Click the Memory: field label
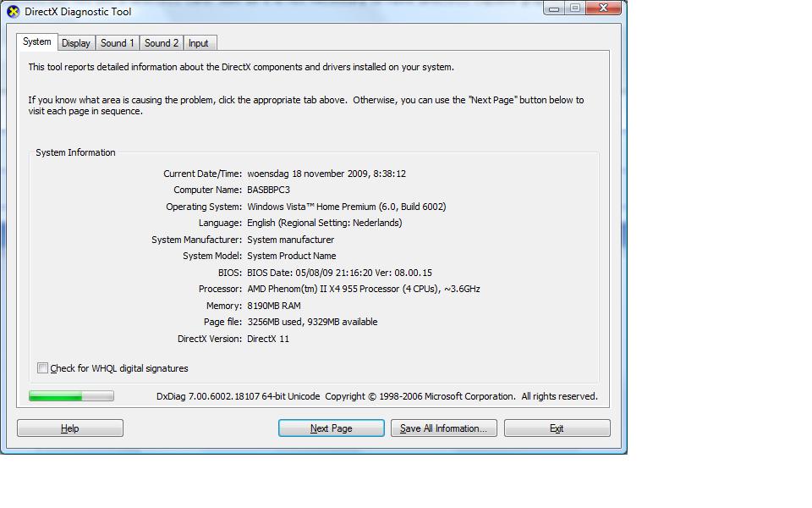The width and height of the screenshot is (812, 508). (223, 306)
